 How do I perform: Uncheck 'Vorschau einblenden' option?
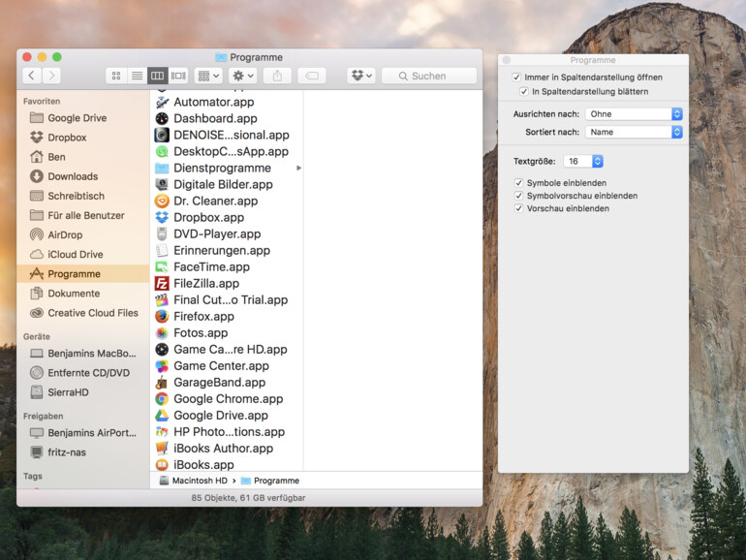pos(519,208)
